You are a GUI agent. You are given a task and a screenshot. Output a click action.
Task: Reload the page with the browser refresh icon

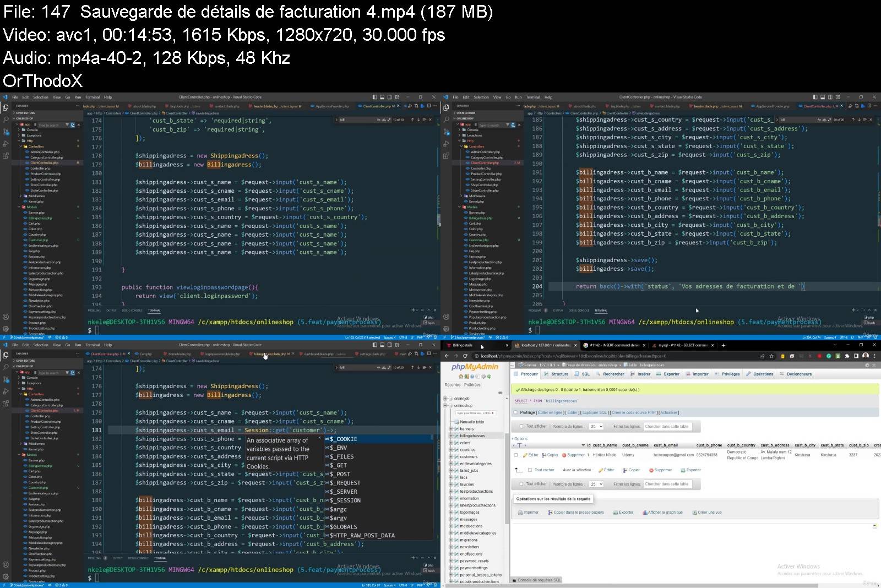click(465, 356)
